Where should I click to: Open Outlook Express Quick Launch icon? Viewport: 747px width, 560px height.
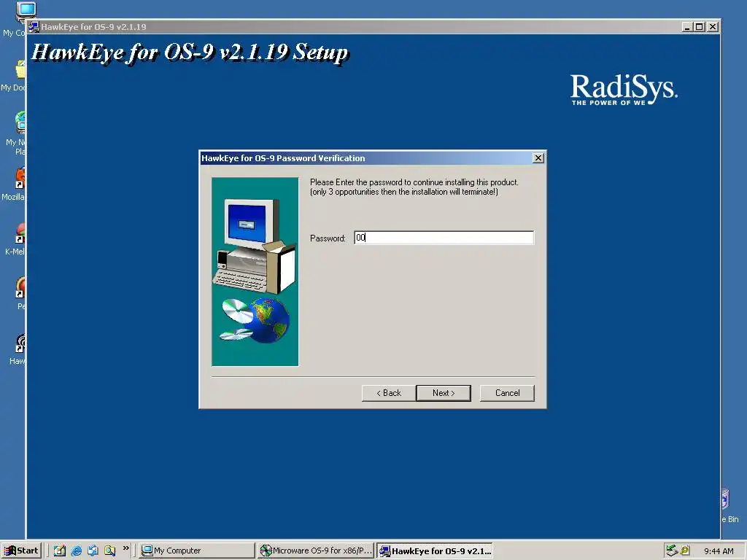point(93,551)
